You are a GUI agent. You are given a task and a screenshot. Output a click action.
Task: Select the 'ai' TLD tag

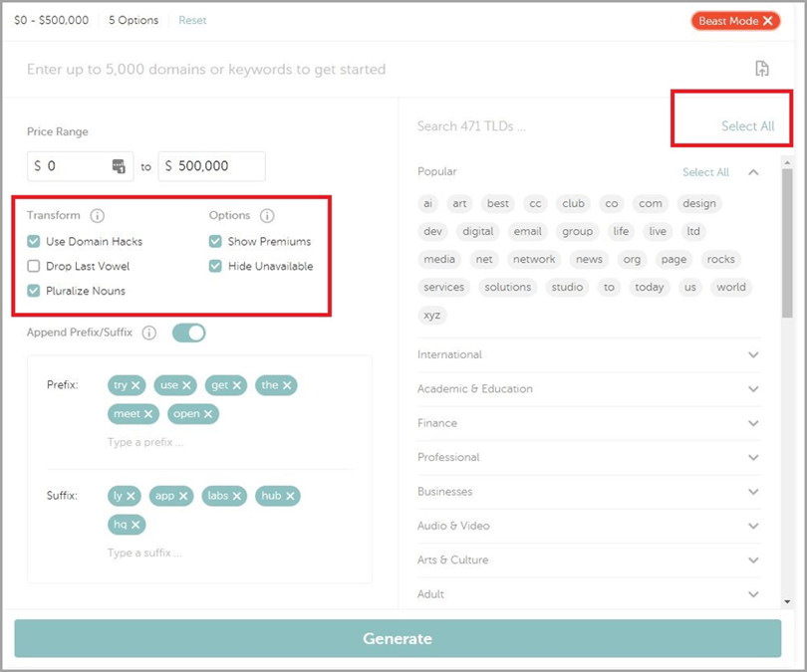pos(428,203)
